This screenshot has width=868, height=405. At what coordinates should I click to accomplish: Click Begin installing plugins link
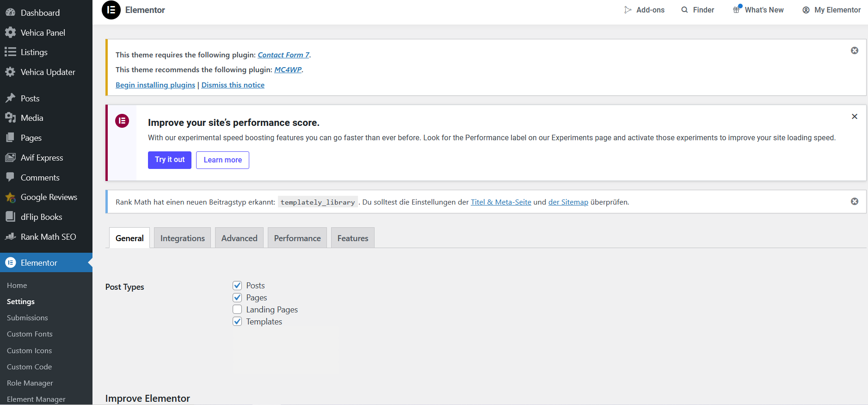tap(155, 85)
